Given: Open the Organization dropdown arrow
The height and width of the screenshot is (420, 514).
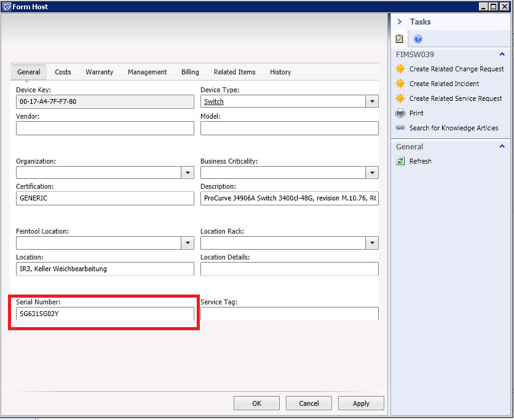Looking at the screenshot, I should (x=188, y=173).
